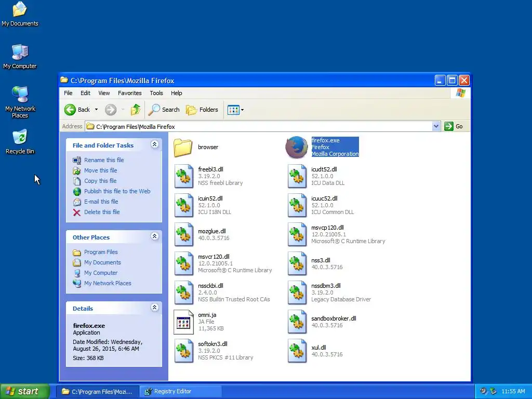Viewport: 532px width, 399px height.
Task: Open the Edit menu
Action: [x=85, y=93]
